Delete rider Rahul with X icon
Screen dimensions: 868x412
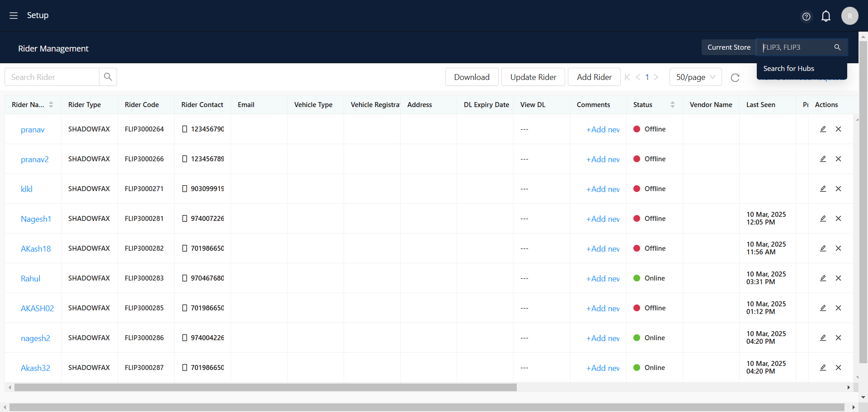click(x=838, y=278)
